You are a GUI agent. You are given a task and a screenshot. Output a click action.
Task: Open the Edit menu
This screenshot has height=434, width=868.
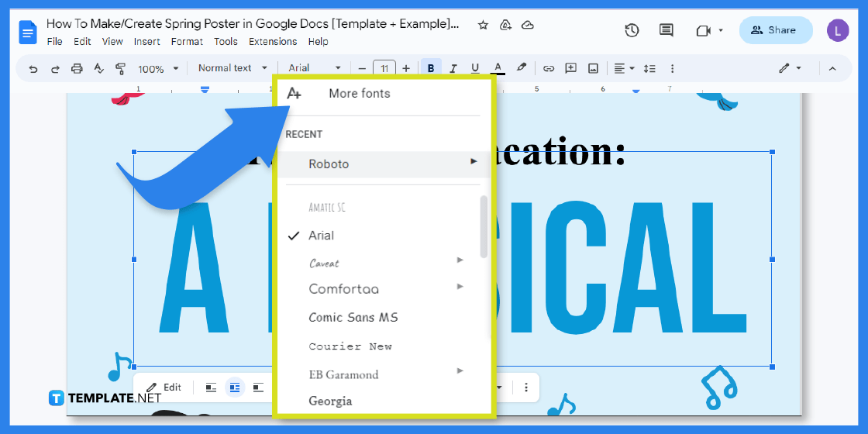(x=82, y=42)
